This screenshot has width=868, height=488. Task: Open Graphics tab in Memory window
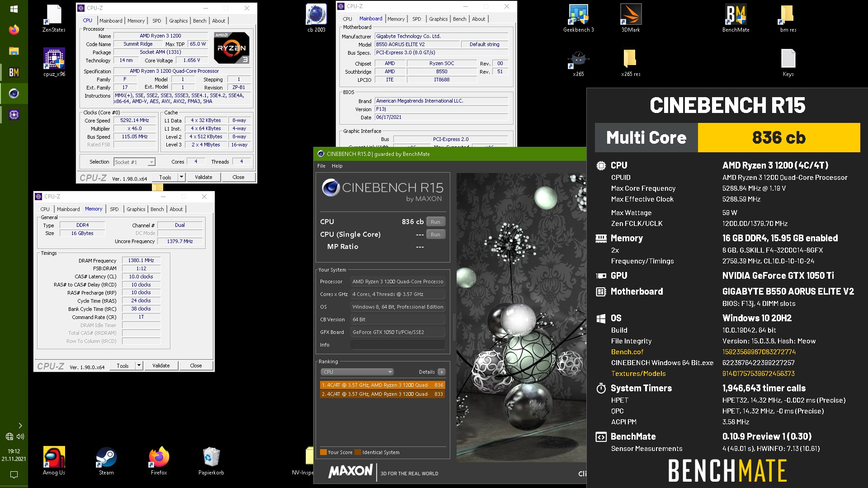(136, 209)
